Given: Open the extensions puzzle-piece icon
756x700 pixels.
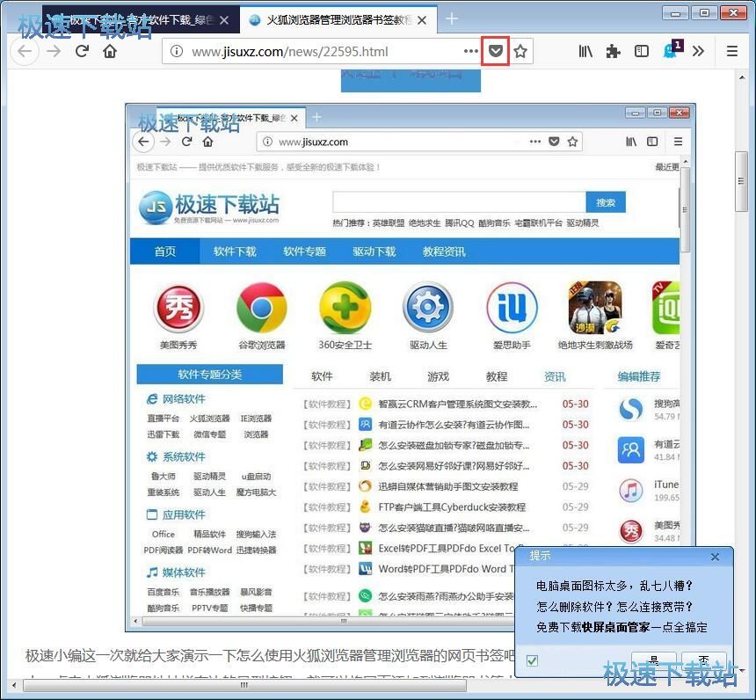Looking at the screenshot, I should [x=613, y=51].
